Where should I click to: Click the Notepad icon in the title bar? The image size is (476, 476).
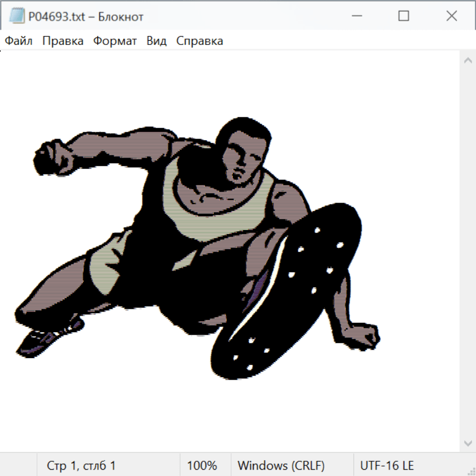(x=16, y=16)
